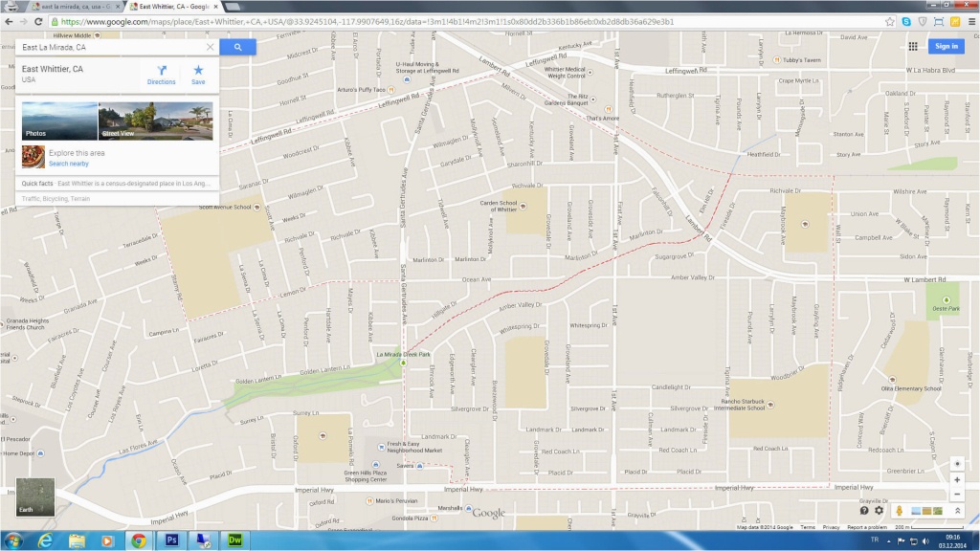Zoom out of the map with minus
This screenshot has width=980, height=551.
click(956, 495)
